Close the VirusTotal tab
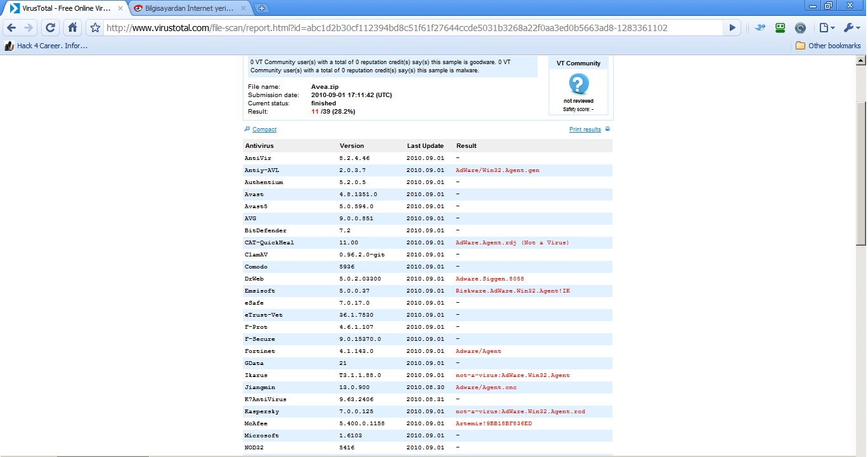Viewport: 868px width, 457px height. (120, 8)
